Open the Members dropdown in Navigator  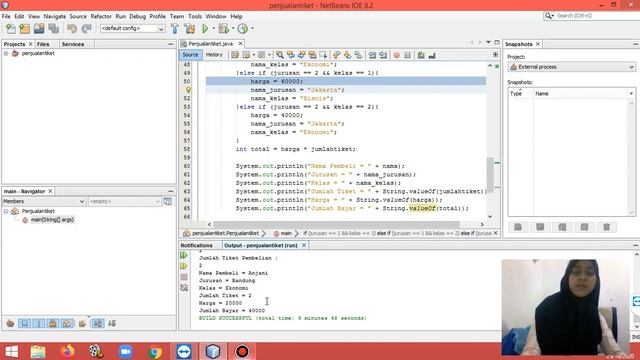(43, 202)
